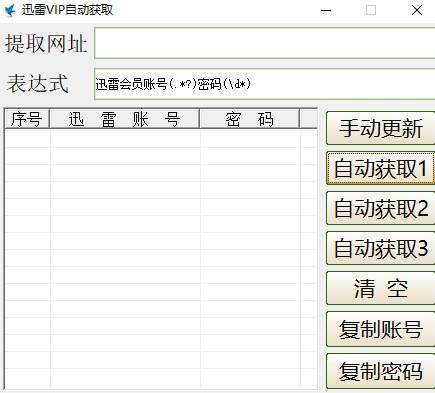Maximize the 迅雷VIP自动获取 window
The image size is (435, 393).
point(371,10)
